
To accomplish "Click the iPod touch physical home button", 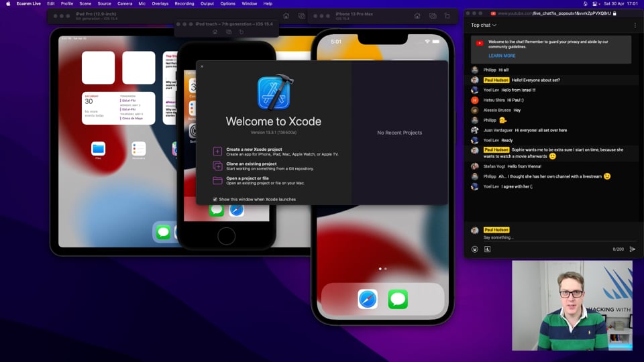I will (x=226, y=236).
